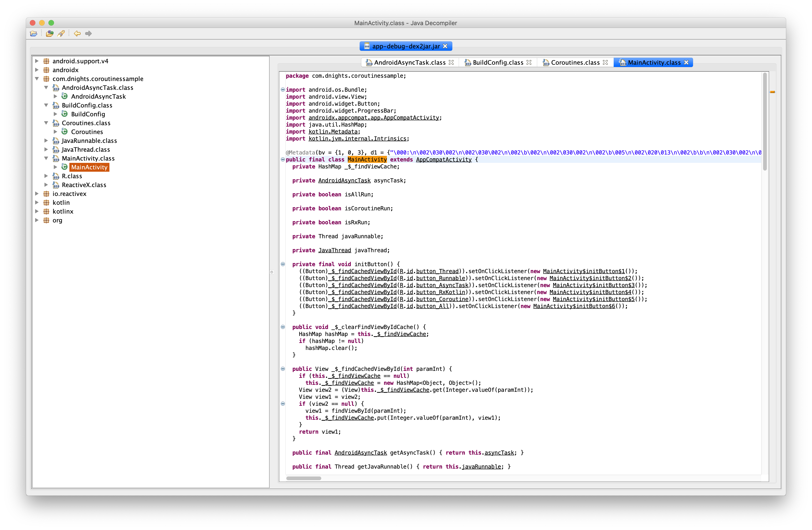
Task: Click the Forward arrow in toolbar
Action: 89,34
